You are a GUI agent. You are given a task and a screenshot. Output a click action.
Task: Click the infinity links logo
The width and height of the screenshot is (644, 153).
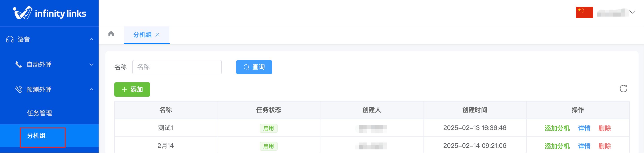49,13
